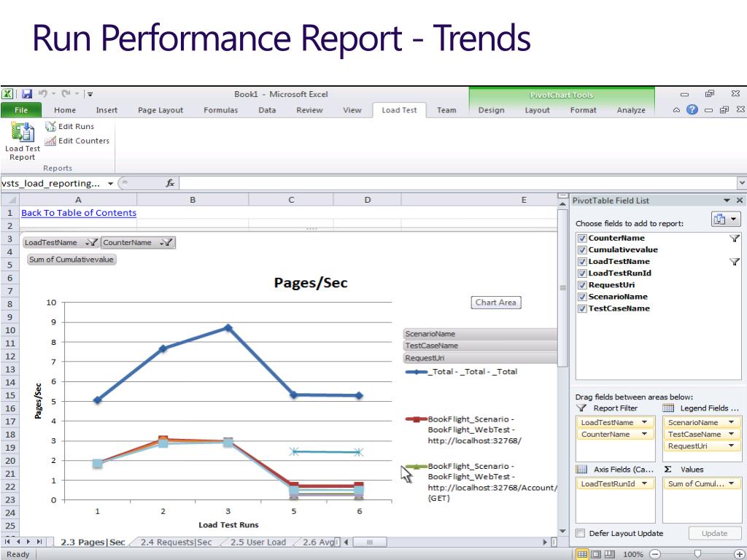747x560 pixels.
Task: Click CounterName filter funnel icon in field list
Action: click(734, 238)
